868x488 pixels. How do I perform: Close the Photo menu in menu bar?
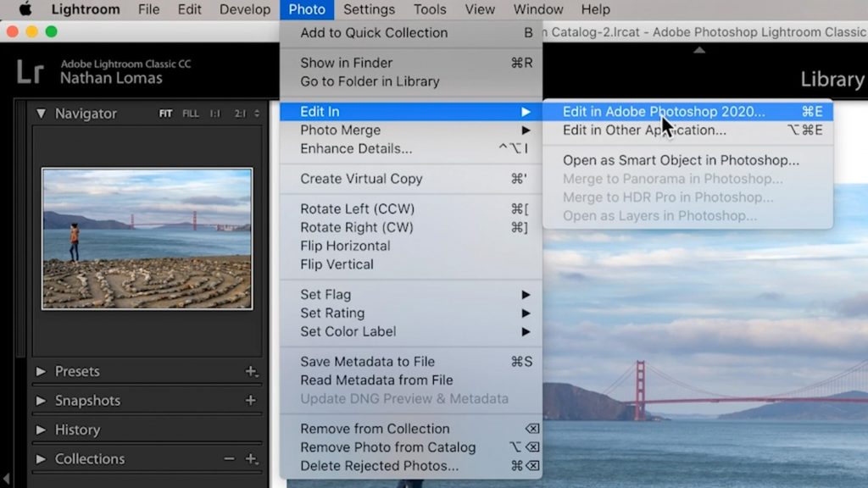pyautogui.click(x=307, y=9)
